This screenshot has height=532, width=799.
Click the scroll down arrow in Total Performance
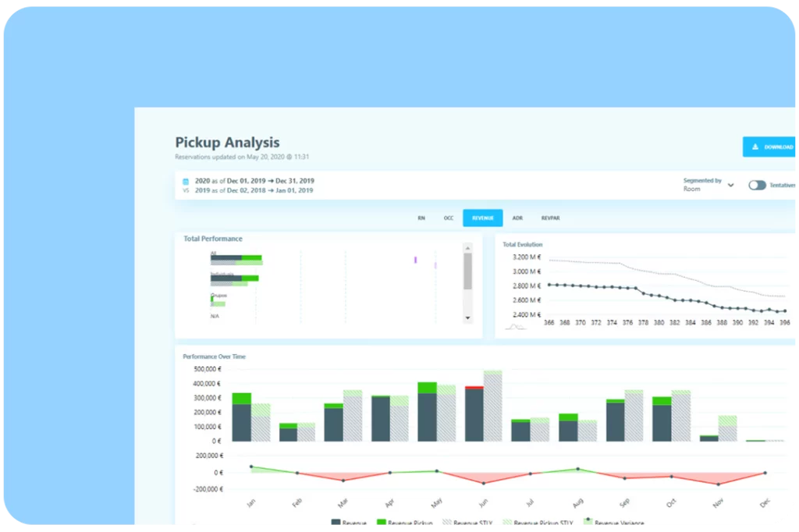(467, 318)
